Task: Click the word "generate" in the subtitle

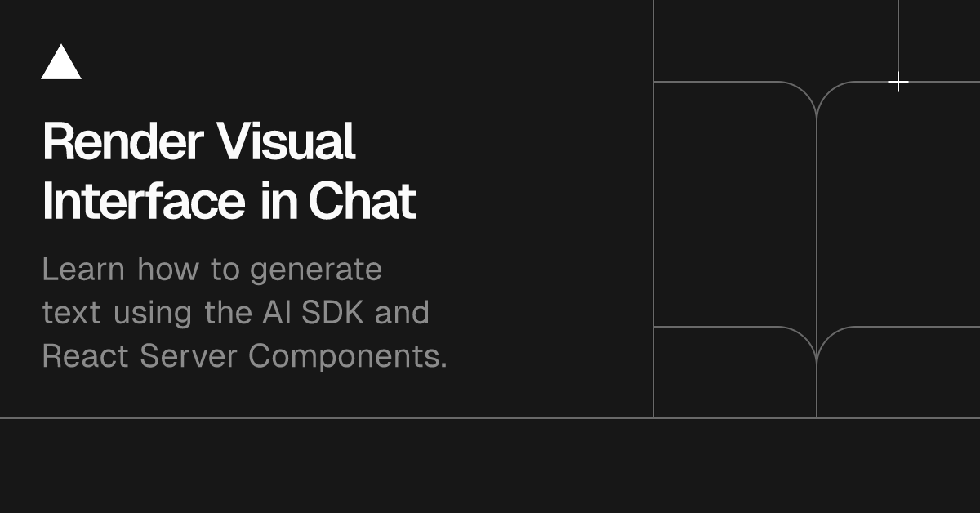Action: pos(315,271)
